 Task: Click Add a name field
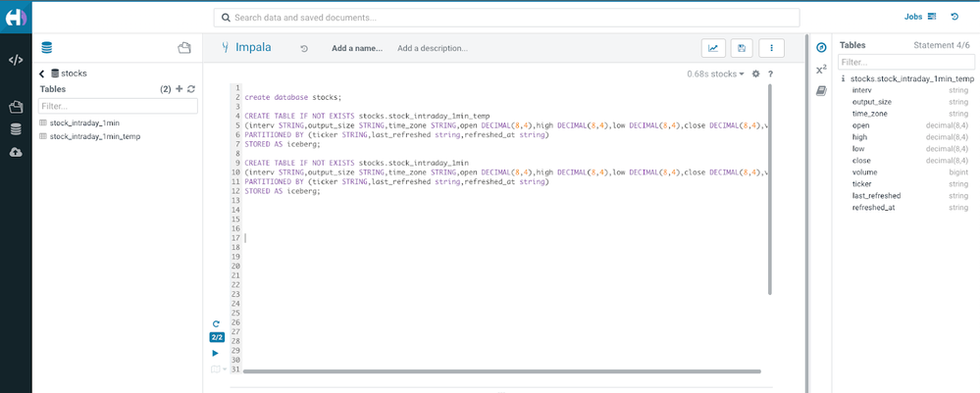tap(357, 48)
